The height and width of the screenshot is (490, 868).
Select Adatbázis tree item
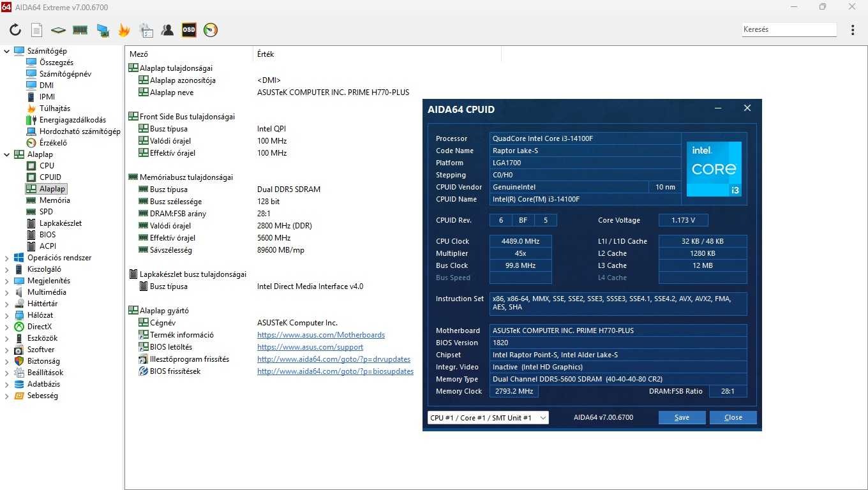[x=44, y=384]
